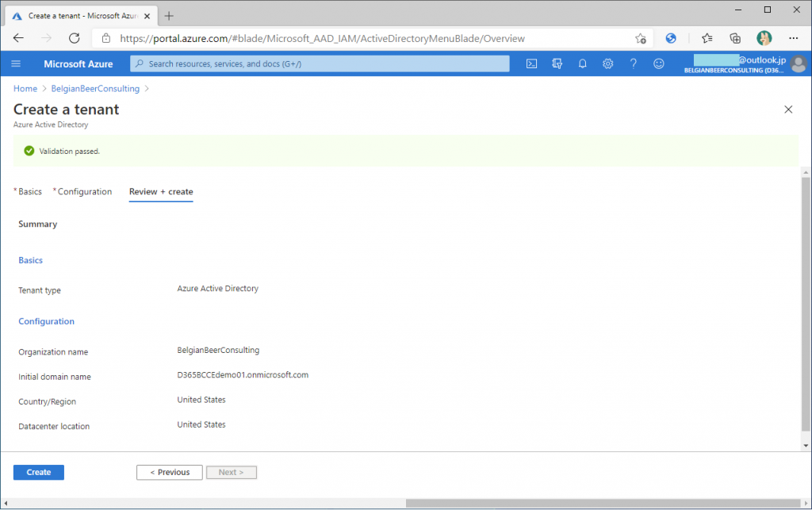Click browser Forward arrow
Screen dimensions: 812x510
point(47,38)
